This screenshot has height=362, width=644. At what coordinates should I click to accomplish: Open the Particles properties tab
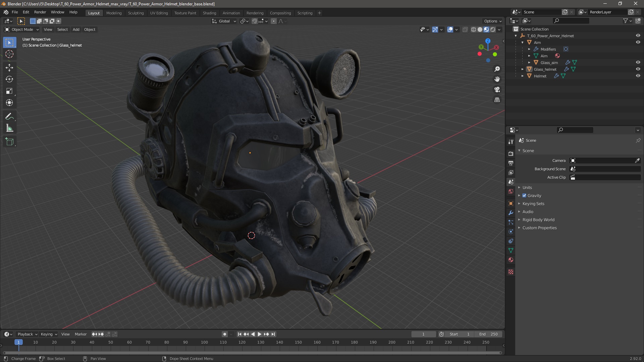[511, 222]
